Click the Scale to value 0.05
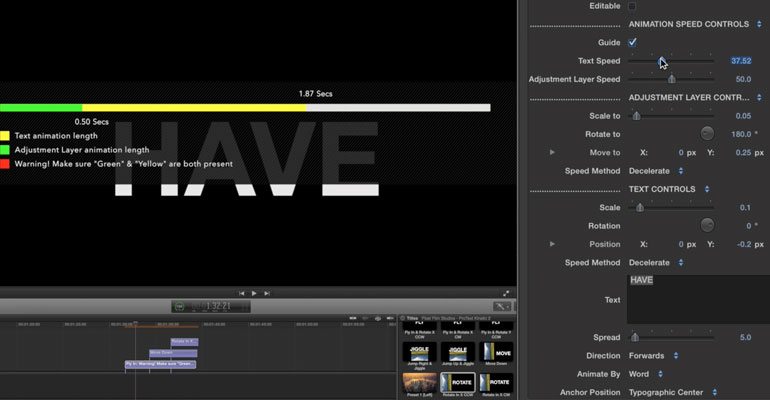The image size is (770, 400). click(x=743, y=116)
